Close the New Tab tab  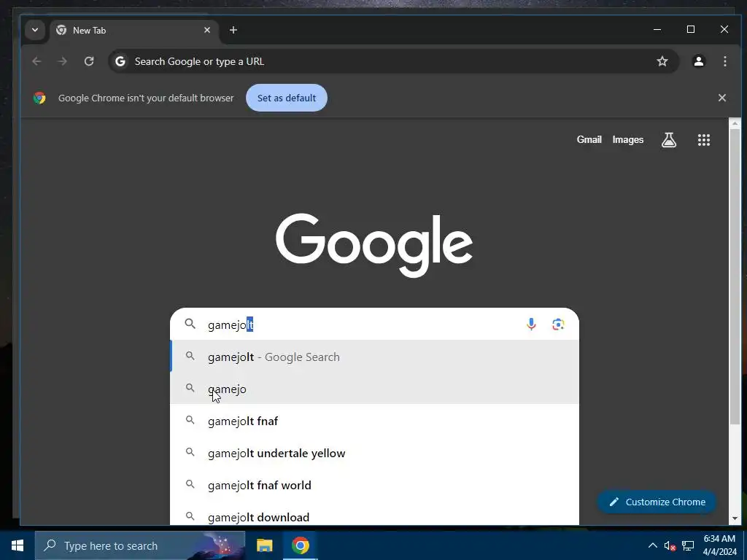click(x=207, y=30)
